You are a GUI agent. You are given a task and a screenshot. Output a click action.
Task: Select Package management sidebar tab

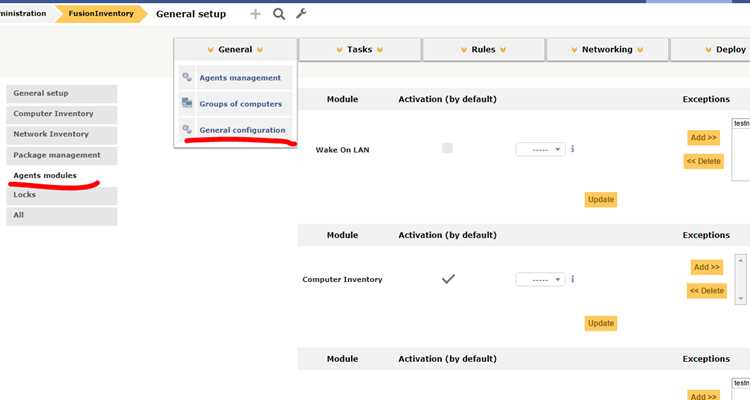62,155
